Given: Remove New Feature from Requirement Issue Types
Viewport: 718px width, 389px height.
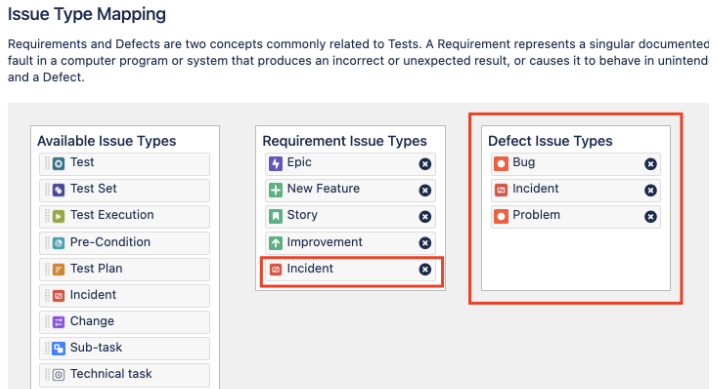Looking at the screenshot, I should (425, 190).
